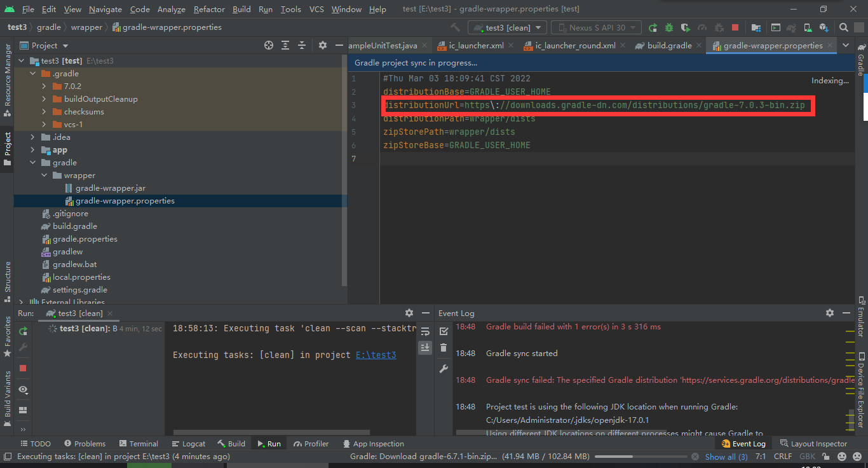Collapse the wrapper folder

[44, 175]
